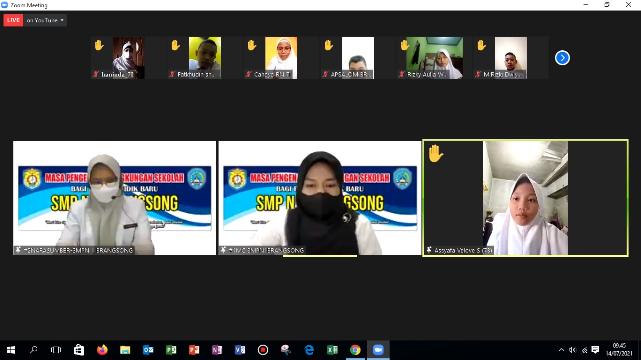The image size is (641, 360).
Task: Expand the hidden system tray icons chevron
Action: (x=561, y=350)
